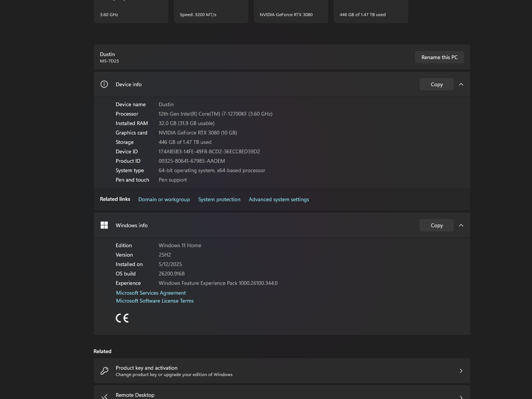Click the Device ID value 174AB5B3-14FE
The height and width of the screenshot is (399, 532).
pyautogui.click(x=209, y=151)
